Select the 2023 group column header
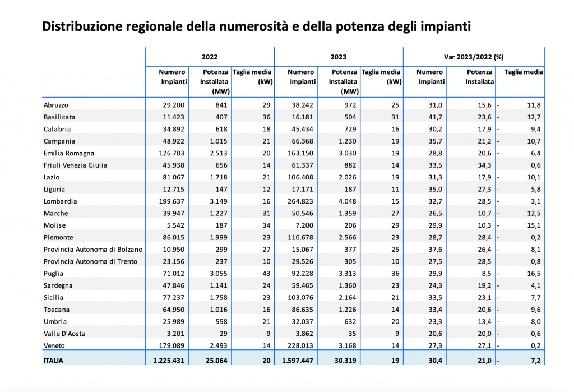This screenshot has height=392, width=574. 339,57
